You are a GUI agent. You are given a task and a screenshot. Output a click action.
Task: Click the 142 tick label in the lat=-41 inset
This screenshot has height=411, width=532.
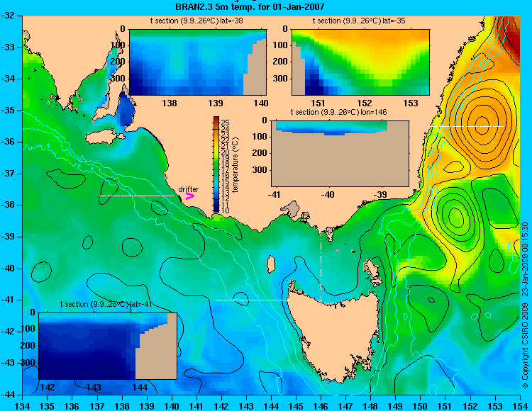(x=48, y=388)
